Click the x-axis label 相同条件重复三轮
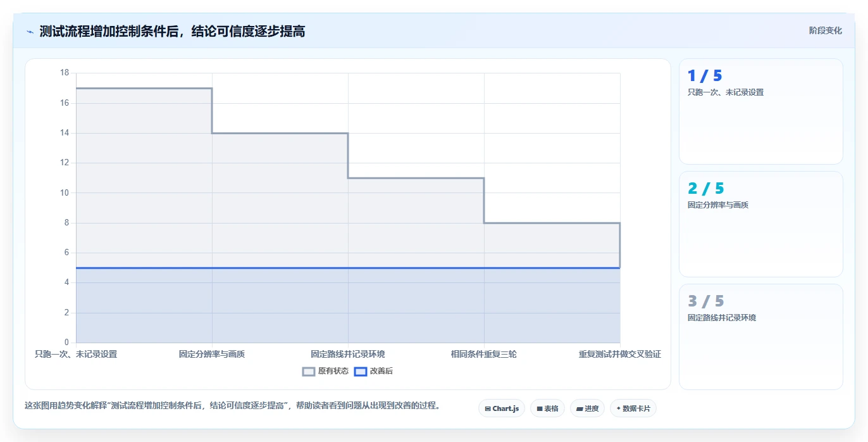 pyautogui.click(x=484, y=354)
